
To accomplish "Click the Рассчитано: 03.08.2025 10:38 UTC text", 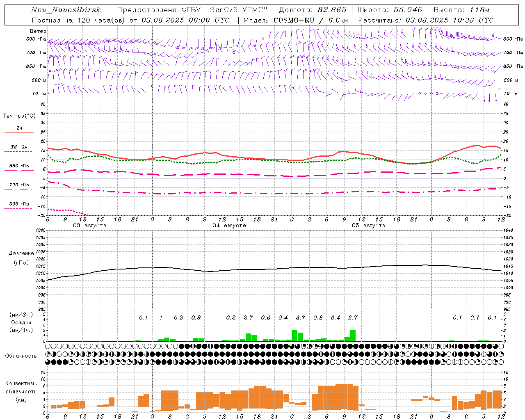I will (x=426, y=20).
